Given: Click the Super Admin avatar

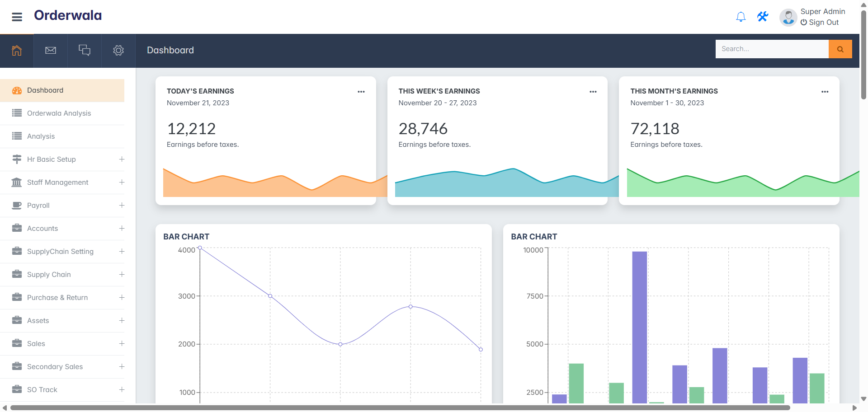Looking at the screenshot, I should [788, 18].
